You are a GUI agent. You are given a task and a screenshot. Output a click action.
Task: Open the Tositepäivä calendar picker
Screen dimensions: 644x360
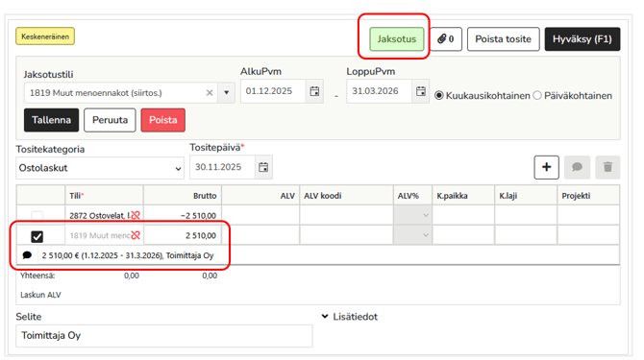pyautogui.click(x=263, y=167)
